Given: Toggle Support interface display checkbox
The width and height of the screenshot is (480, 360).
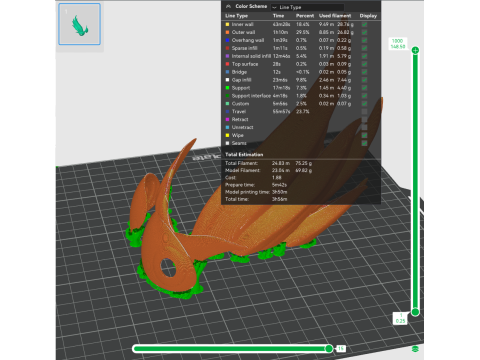Looking at the screenshot, I should pyautogui.click(x=364, y=96).
